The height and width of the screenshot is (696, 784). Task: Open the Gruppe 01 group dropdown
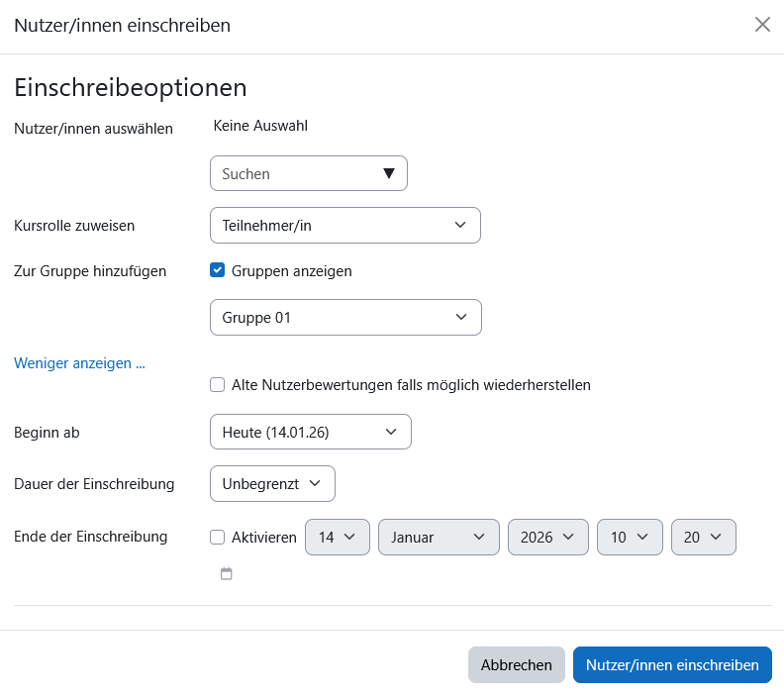pos(345,318)
